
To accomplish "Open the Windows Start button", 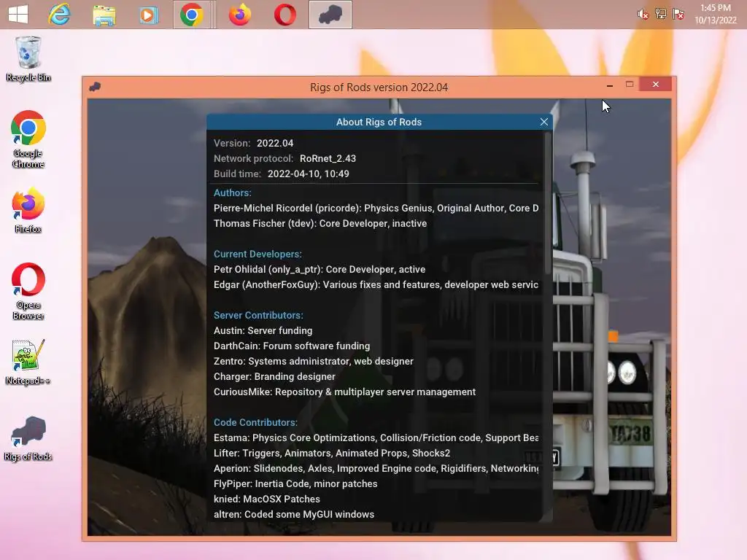I will click(x=18, y=15).
